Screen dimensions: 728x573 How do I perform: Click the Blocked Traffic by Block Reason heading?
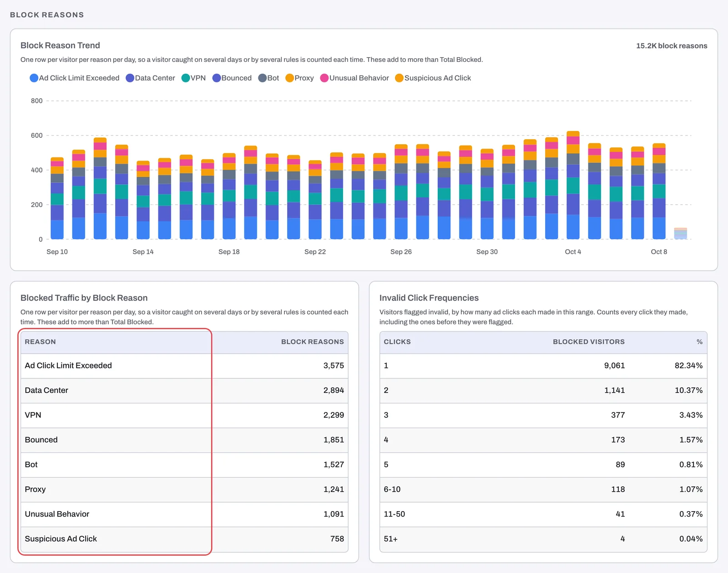tap(84, 298)
